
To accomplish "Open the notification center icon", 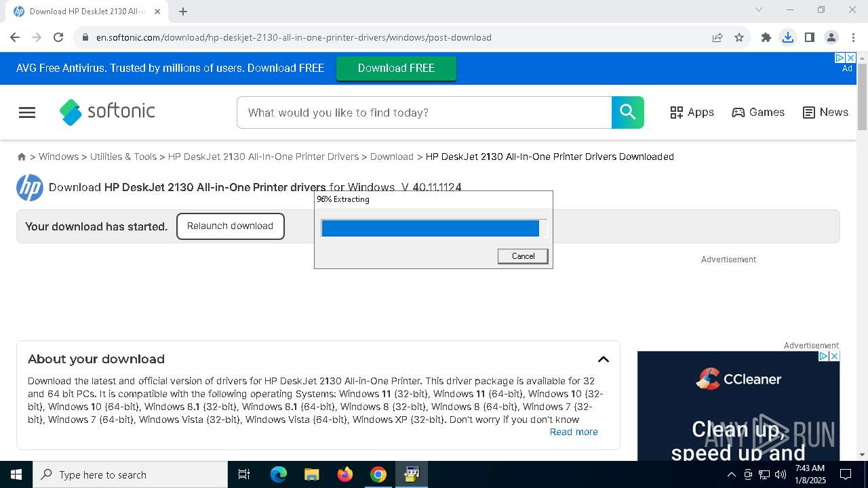I will (846, 474).
